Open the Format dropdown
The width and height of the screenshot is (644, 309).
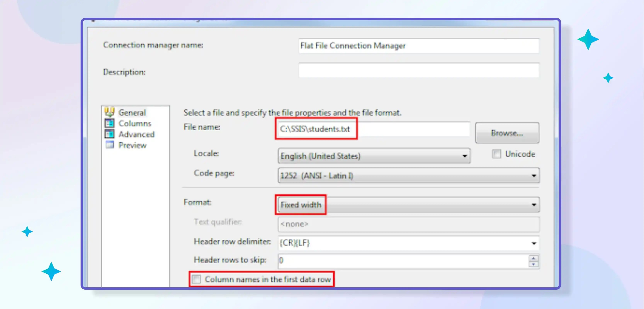coord(534,205)
